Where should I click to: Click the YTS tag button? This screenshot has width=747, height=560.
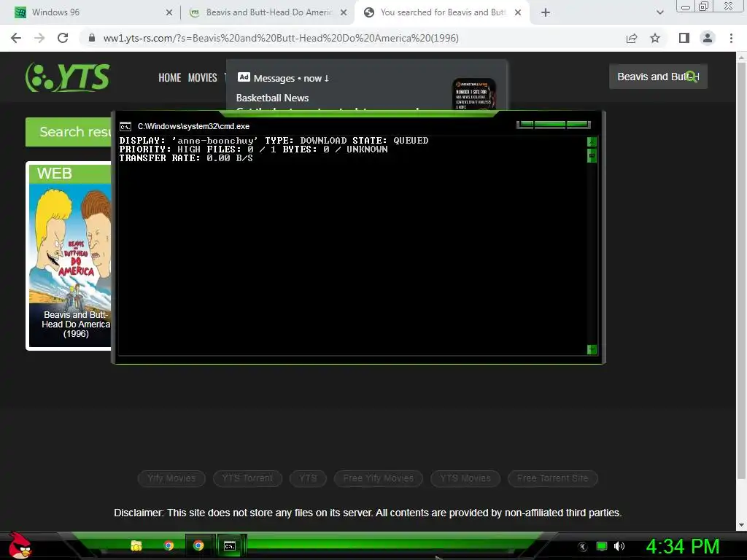(308, 478)
